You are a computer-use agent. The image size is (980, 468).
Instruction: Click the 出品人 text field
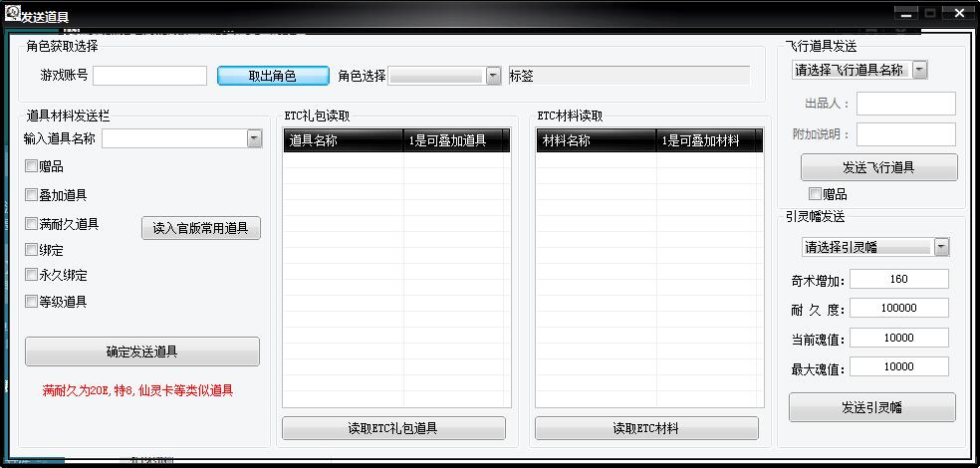905,104
